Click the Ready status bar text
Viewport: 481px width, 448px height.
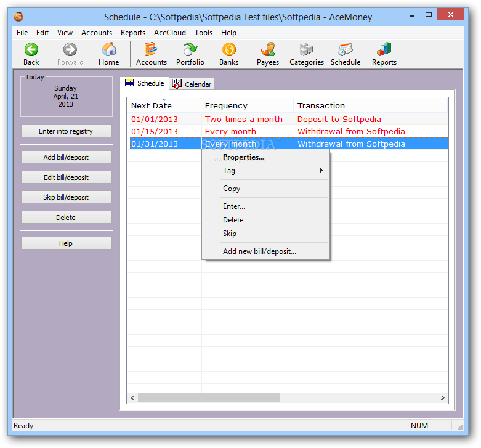click(23, 426)
